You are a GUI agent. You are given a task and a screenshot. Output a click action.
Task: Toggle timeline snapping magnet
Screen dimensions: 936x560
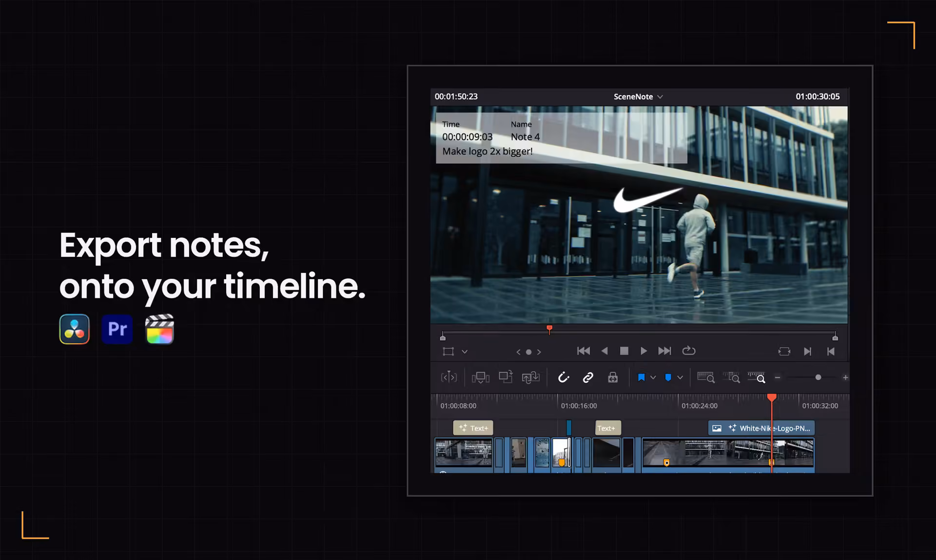click(564, 377)
